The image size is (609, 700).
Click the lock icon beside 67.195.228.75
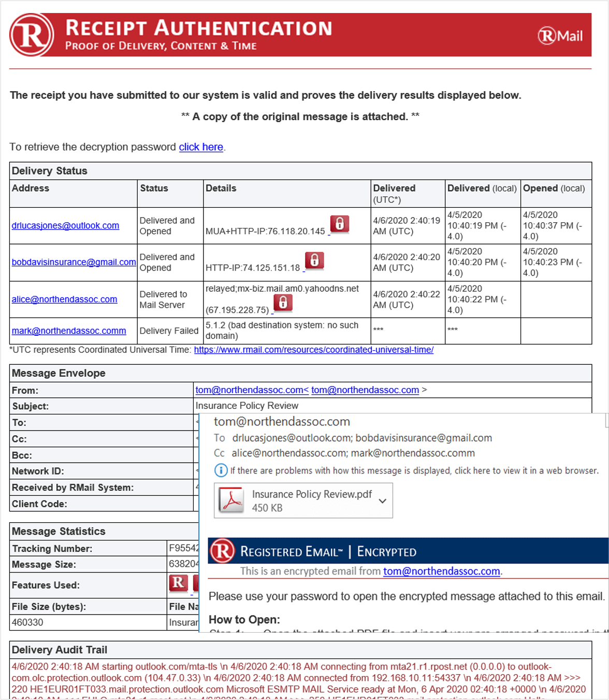click(283, 303)
